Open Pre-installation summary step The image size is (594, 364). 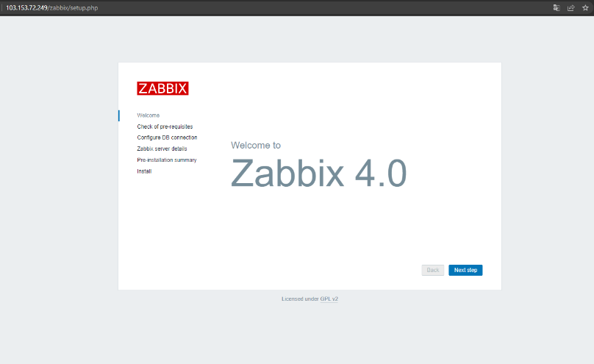click(167, 160)
